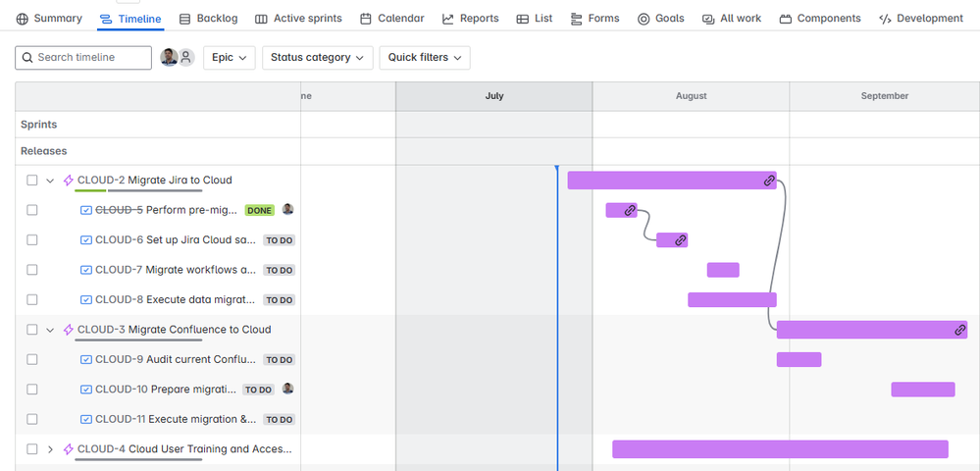
Task: Click the CLOUD-4 epic lightning icon
Action: [x=69, y=449]
